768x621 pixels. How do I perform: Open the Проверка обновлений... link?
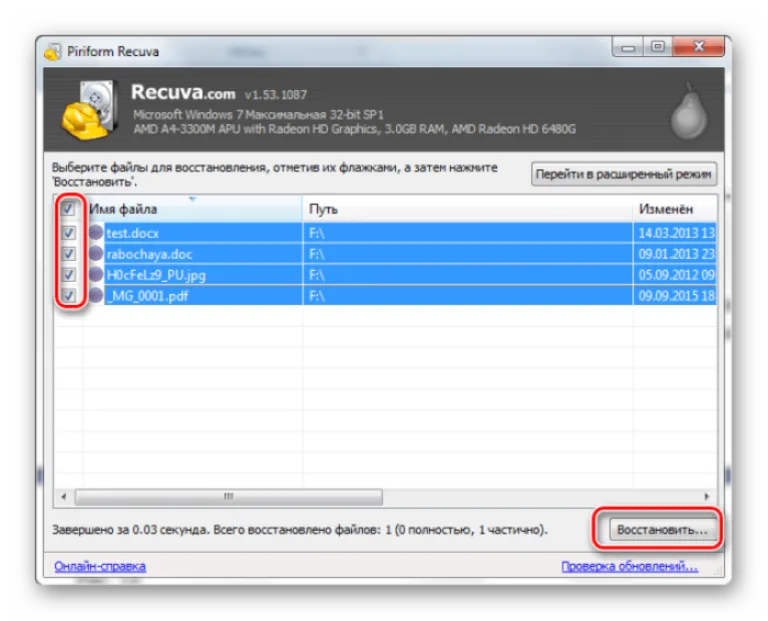629,566
